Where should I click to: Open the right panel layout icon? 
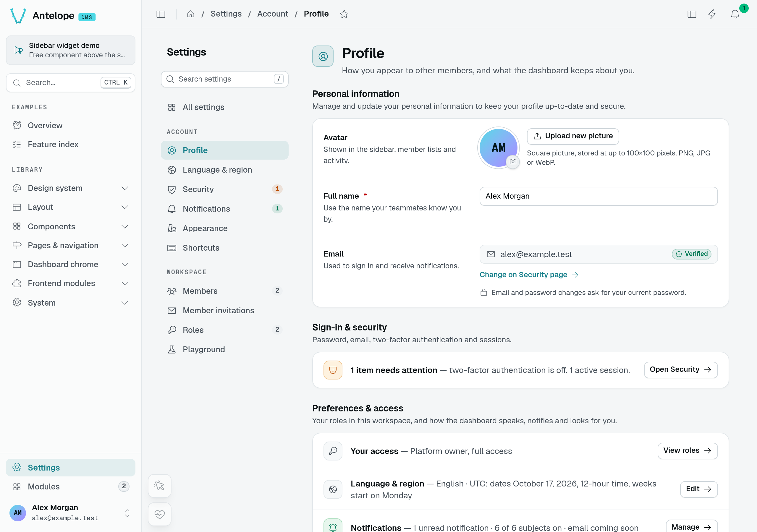(x=692, y=14)
